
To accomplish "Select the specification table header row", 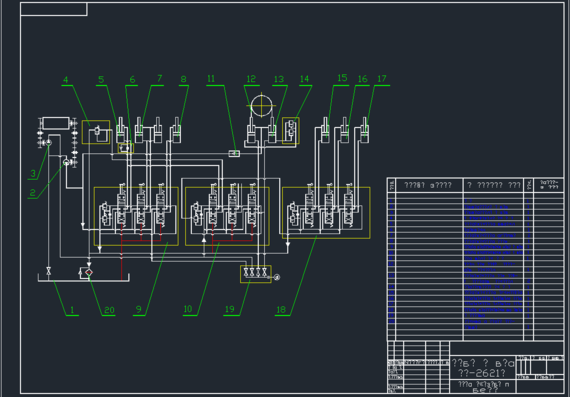I will (476, 185).
